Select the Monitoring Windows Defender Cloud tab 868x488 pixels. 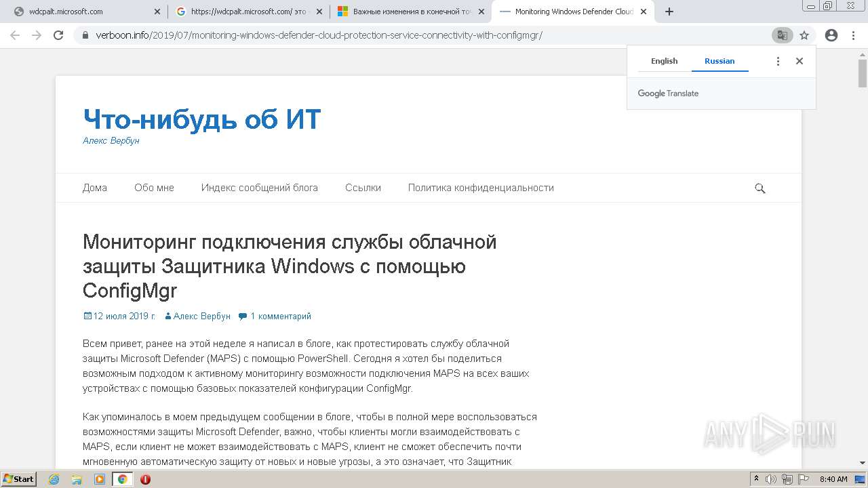click(x=573, y=12)
